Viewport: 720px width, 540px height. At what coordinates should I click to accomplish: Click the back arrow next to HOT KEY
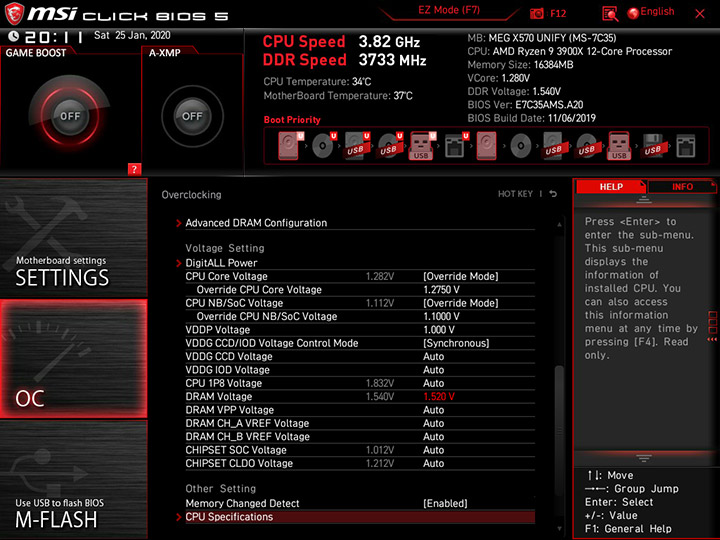click(553, 194)
